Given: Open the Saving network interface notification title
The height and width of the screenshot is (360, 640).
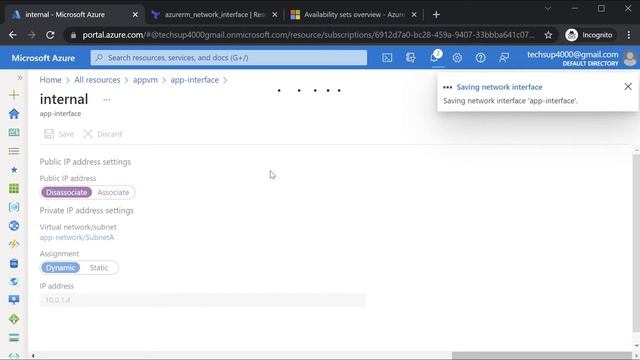Looking at the screenshot, I should 499,87.
